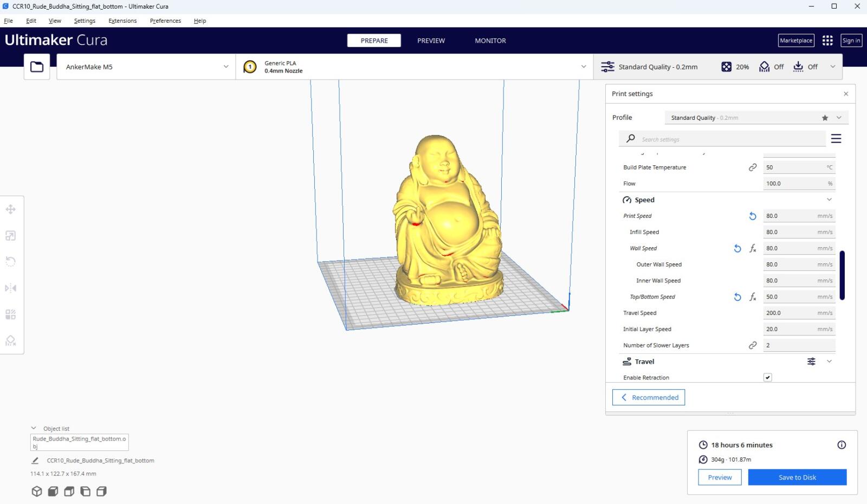Click the Recommended button

pos(649,397)
